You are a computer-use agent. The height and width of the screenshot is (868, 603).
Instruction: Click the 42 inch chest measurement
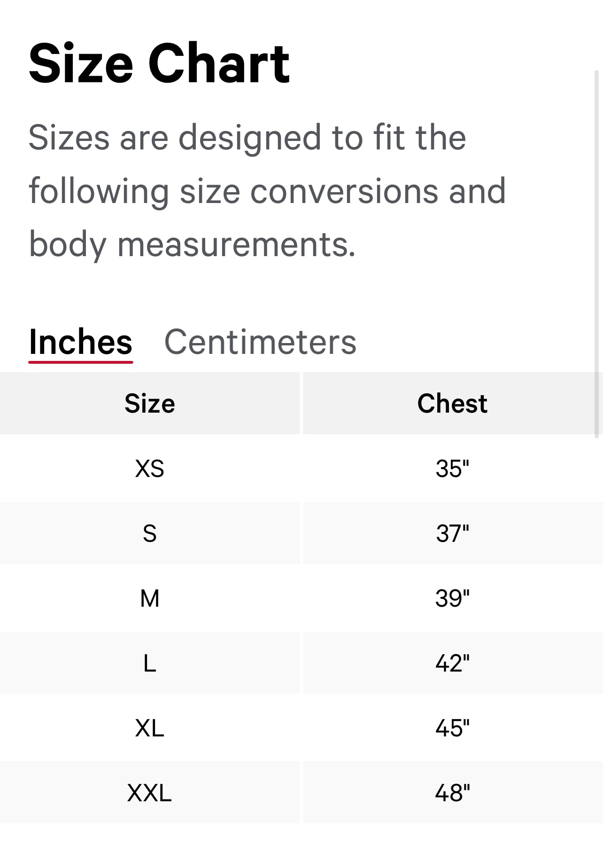pos(452,663)
